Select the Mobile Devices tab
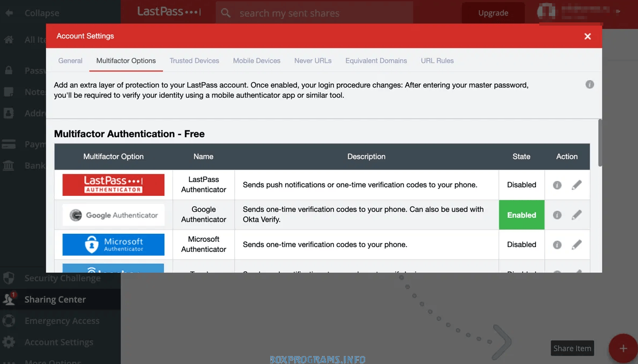 click(256, 61)
